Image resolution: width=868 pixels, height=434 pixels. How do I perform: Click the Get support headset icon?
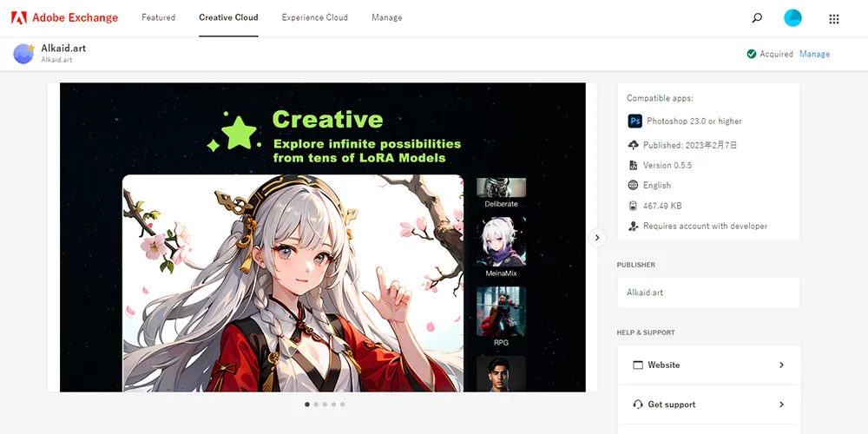click(638, 404)
